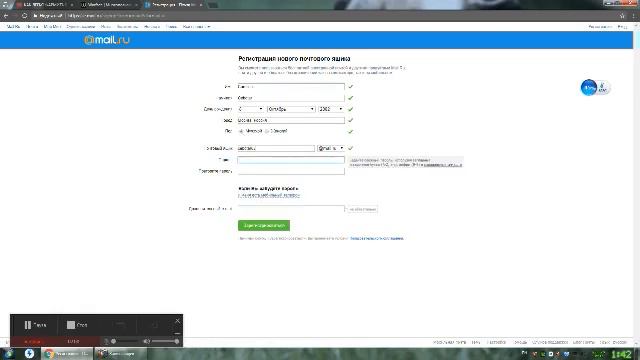The width and height of the screenshot is (640, 360).
Task: Click the user agreement link at the bottom
Action: click(x=377, y=238)
